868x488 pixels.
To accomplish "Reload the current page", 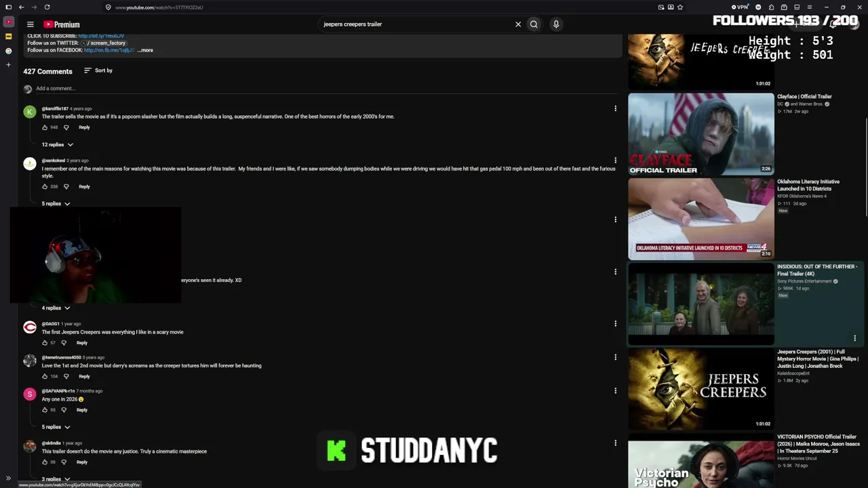I will tap(47, 7).
